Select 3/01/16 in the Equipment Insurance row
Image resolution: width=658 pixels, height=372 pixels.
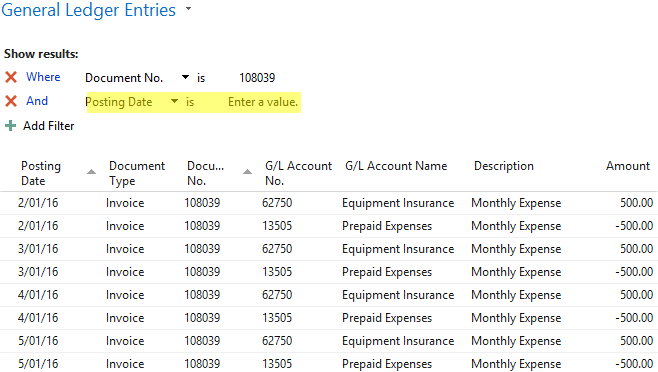click(x=38, y=249)
